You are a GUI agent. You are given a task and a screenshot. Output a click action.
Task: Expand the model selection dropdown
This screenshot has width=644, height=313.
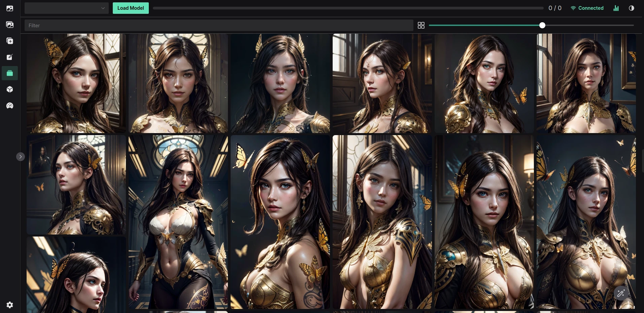click(x=66, y=8)
